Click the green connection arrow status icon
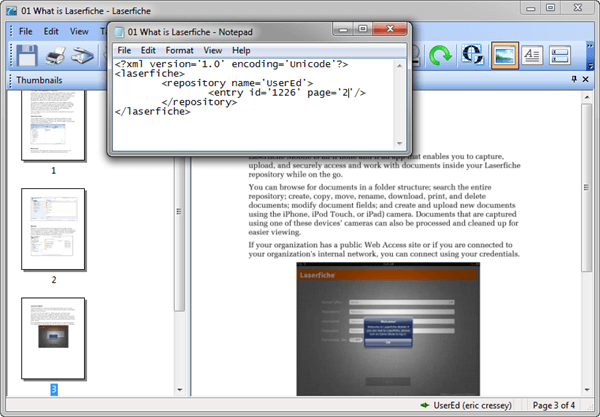This screenshot has height=417, width=600. coord(425,405)
